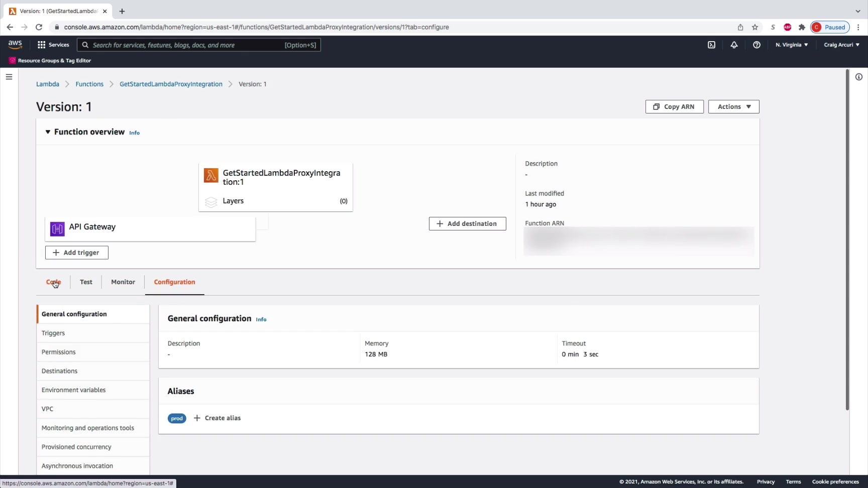Open the Chrome profile Paused button

tap(830, 27)
